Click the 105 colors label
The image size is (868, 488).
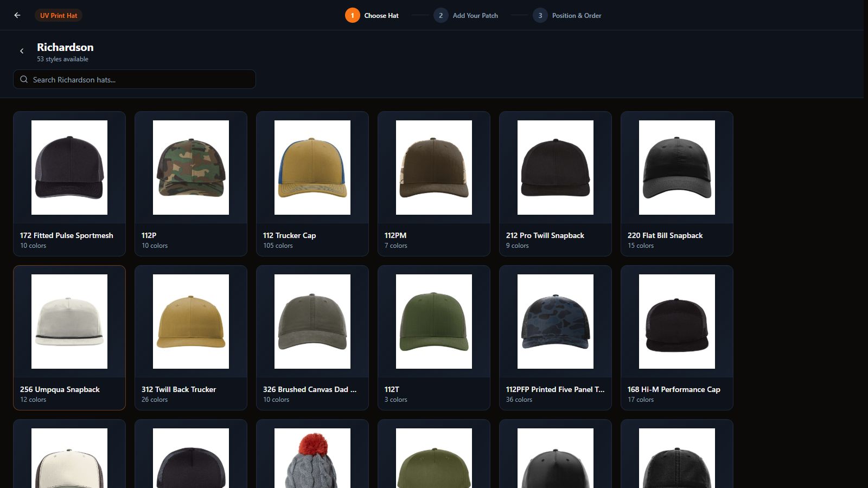point(278,246)
